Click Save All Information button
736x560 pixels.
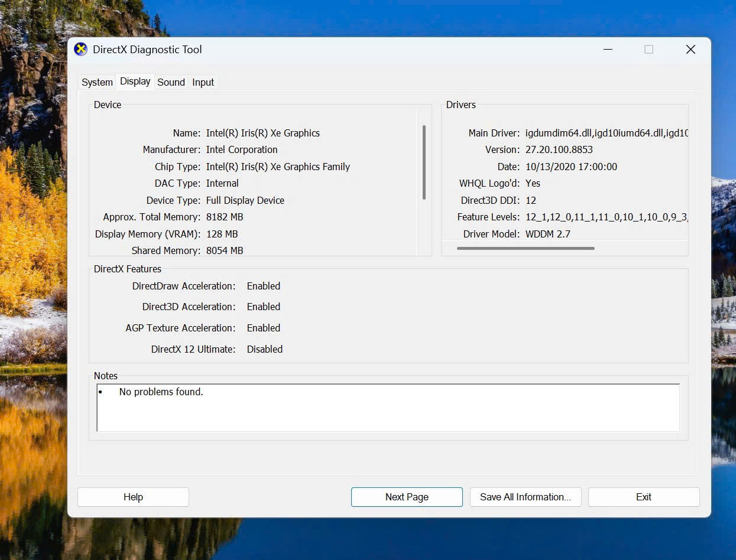click(525, 497)
